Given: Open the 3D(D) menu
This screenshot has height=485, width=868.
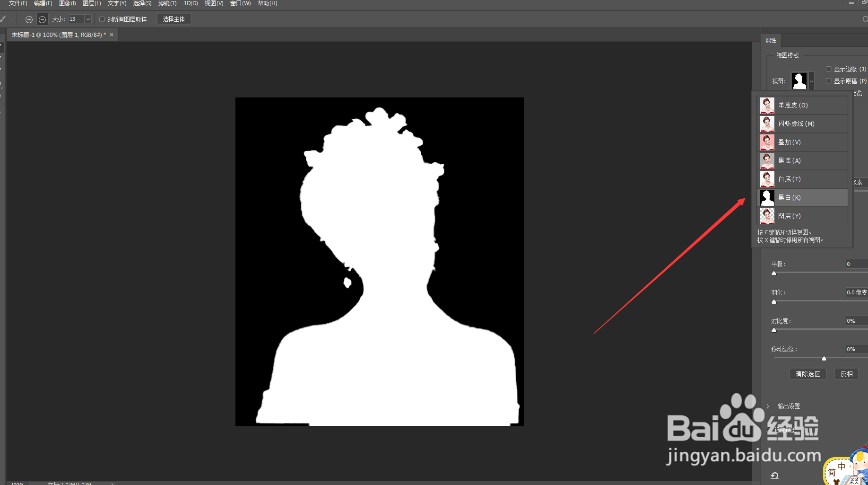Looking at the screenshot, I should (x=191, y=3).
